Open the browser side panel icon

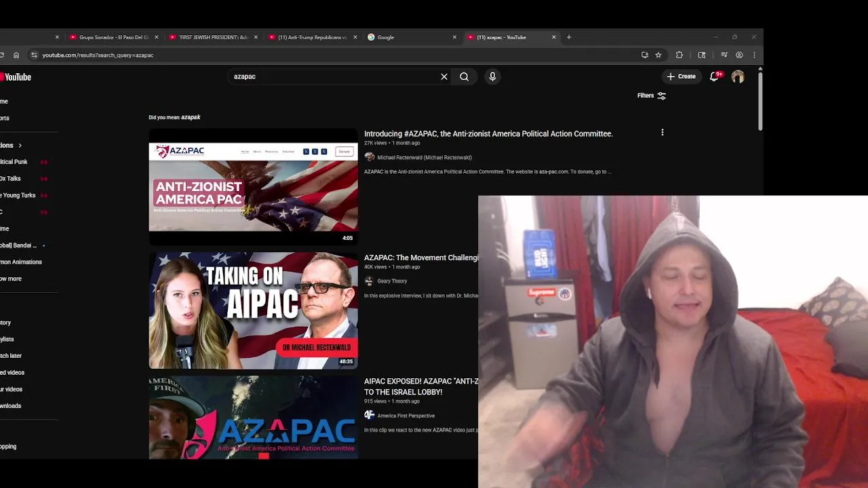[x=702, y=55]
